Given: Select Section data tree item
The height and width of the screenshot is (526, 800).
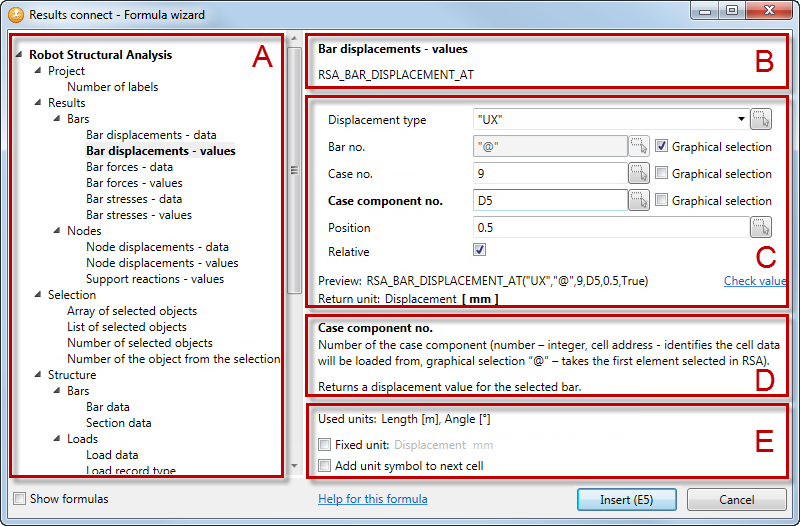Looking at the screenshot, I should click(119, 422).
